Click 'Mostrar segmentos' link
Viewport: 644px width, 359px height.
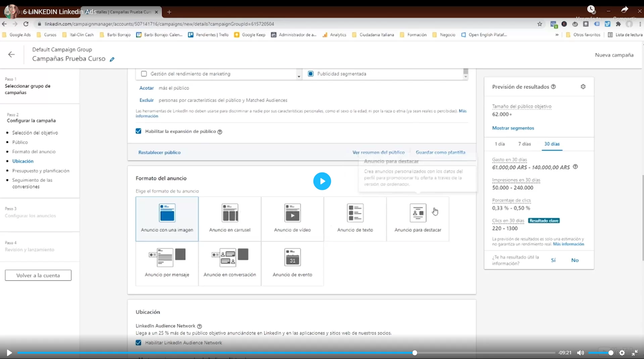click(513, 128)
